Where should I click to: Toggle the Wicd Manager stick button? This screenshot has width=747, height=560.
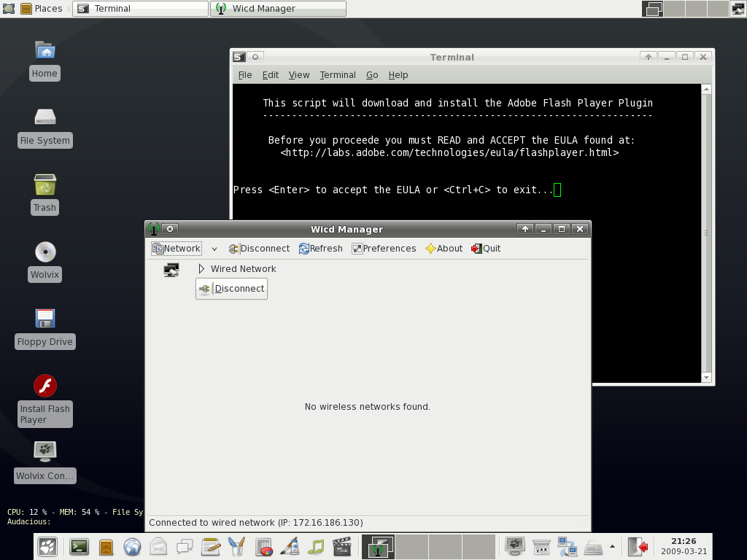[169, 229]
